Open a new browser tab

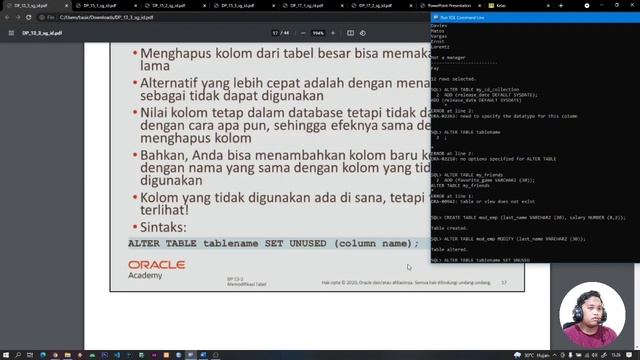coord(561,6)
